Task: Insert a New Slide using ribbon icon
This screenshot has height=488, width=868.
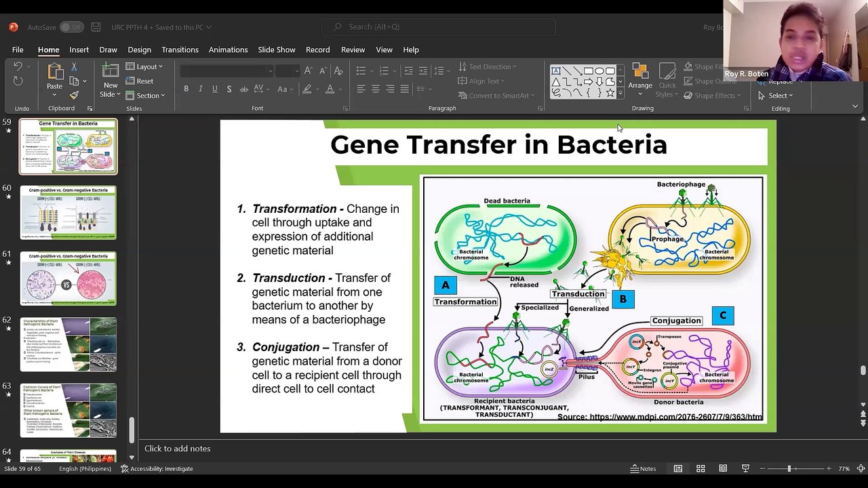Action: (110, 70)
